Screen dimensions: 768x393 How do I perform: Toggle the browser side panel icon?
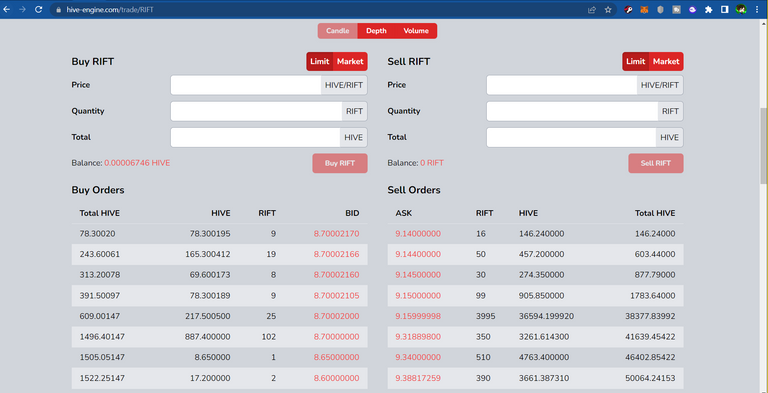725,9
